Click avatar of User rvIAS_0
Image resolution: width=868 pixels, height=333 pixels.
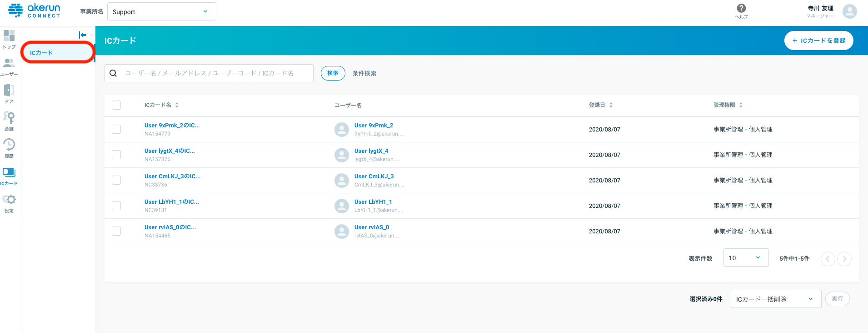point(342,232)
